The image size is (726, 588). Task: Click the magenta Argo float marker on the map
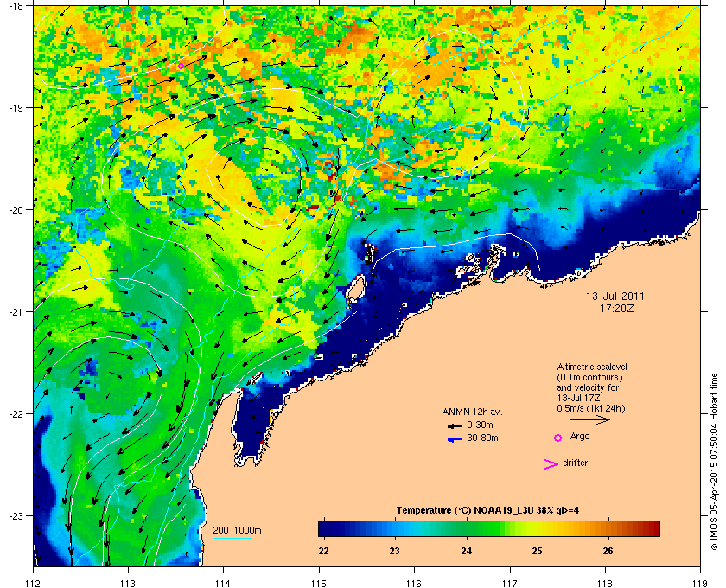[181, 67]
